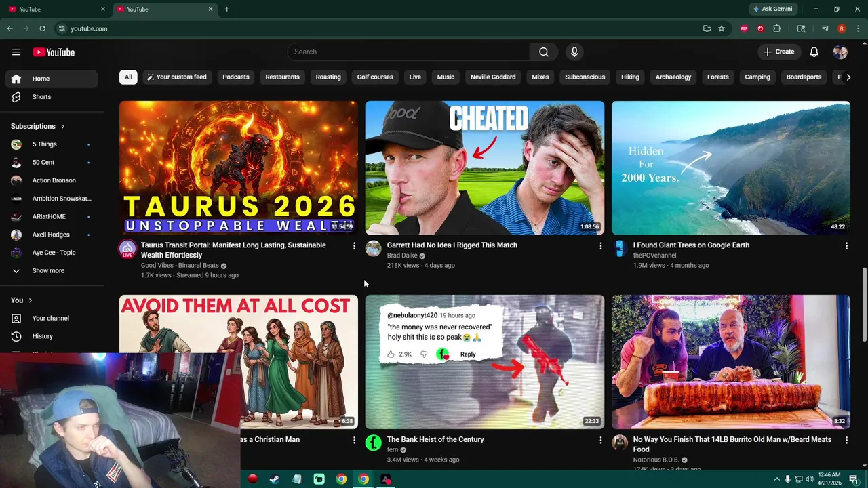868x488 pixels.
Task: Select the Golf courses chip
Action: (x=375, y=77)
